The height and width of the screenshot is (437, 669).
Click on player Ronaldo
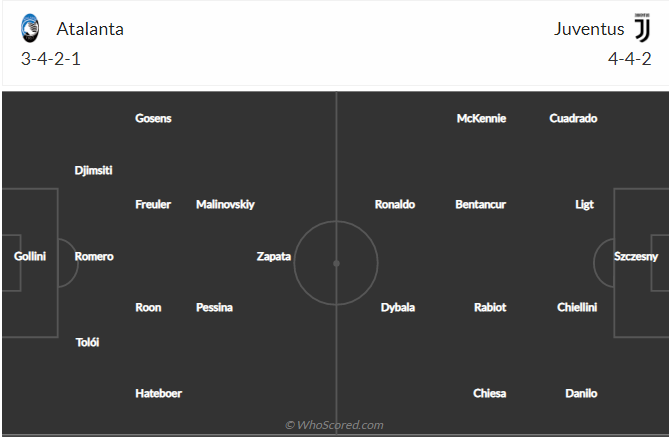click(395, 204)
